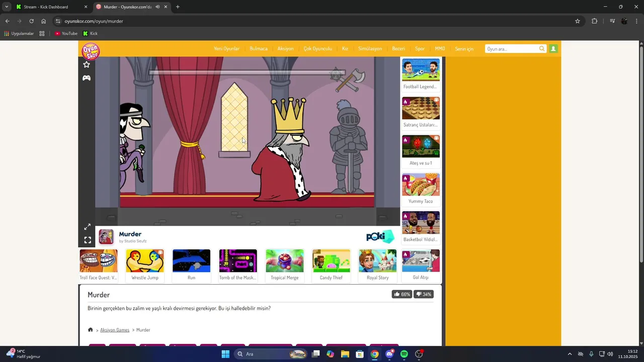
Task: Click the home icon in breadcrumb
Action: [91, 330]
